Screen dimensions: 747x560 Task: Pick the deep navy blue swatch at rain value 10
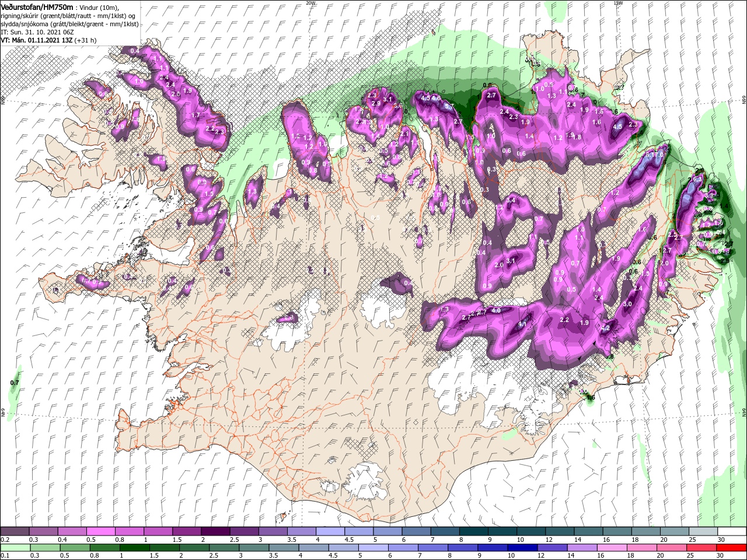pyautogui.click(x=522, y=548)
